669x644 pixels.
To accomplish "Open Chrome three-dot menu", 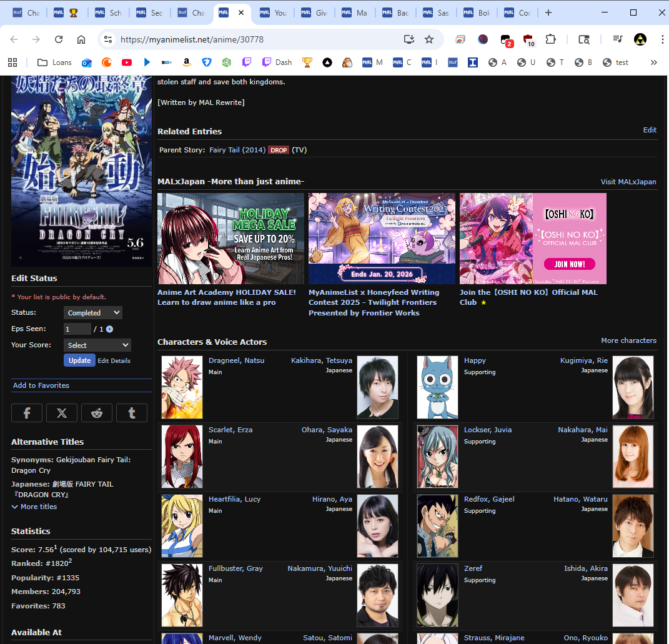I will point(662,40).
